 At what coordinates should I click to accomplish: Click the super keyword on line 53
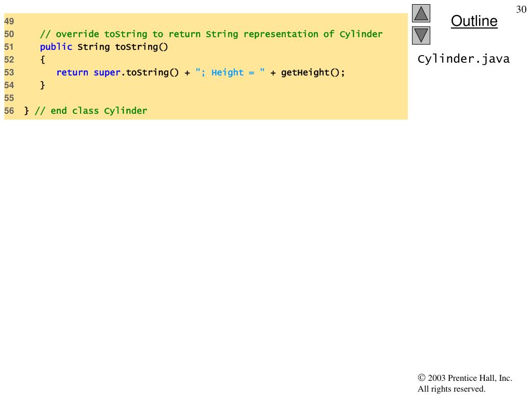click(107, 73)
